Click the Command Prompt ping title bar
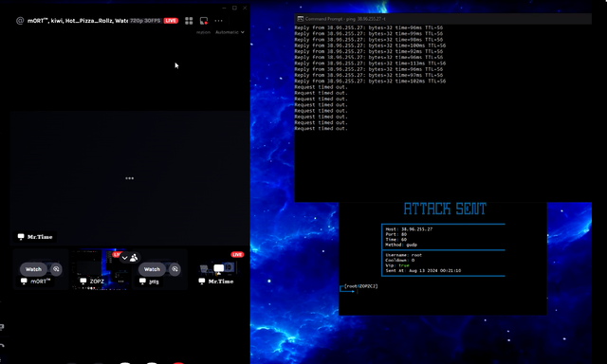This screenshot has width=607, height=364. tap(443, 19)
